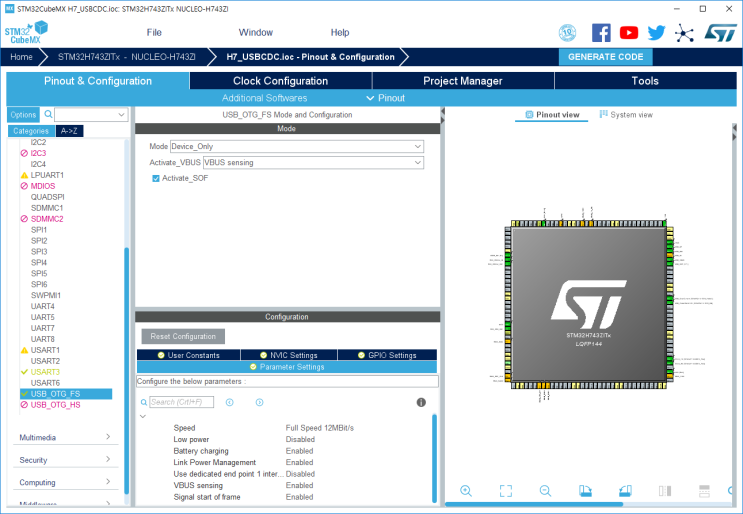Collapse the parameter group chevron
This screenshot has height=514, width=743.
[x=143, y=416]
